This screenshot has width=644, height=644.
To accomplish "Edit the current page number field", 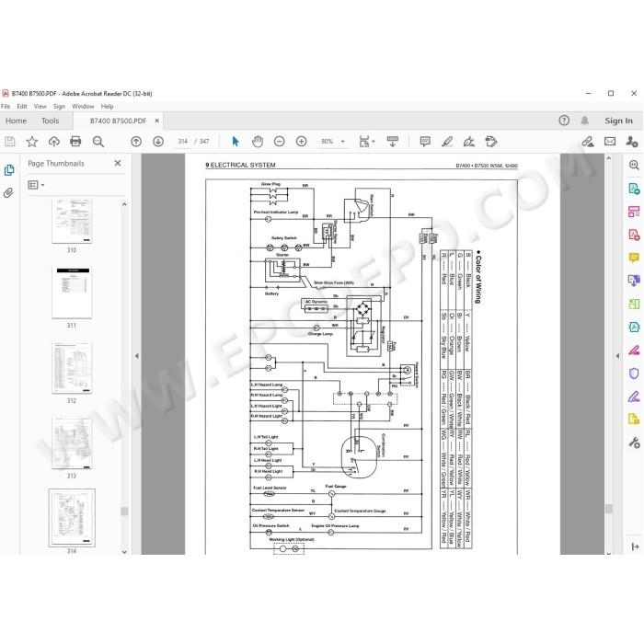I will pyautogui.click(x=182, y=142).
